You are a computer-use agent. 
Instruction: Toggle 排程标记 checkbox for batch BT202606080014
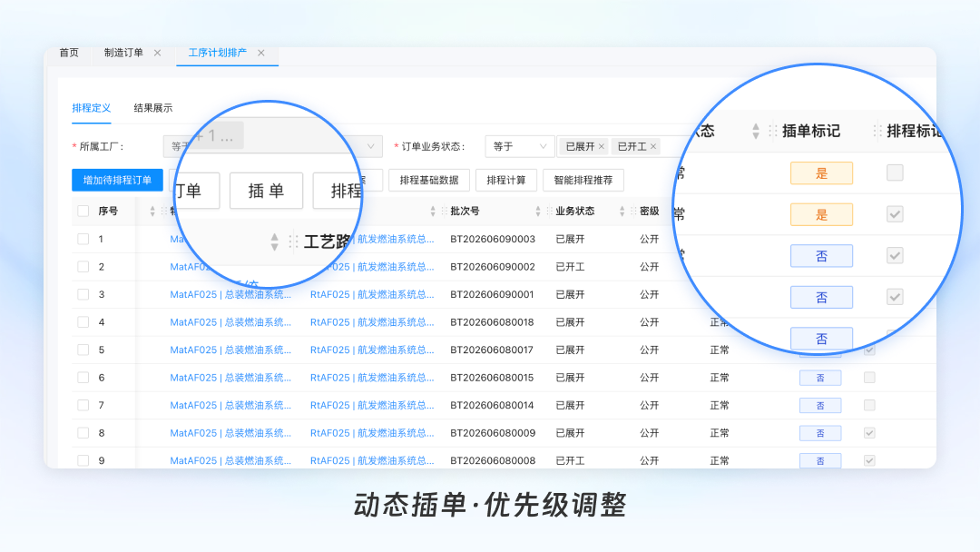[869, 405]
